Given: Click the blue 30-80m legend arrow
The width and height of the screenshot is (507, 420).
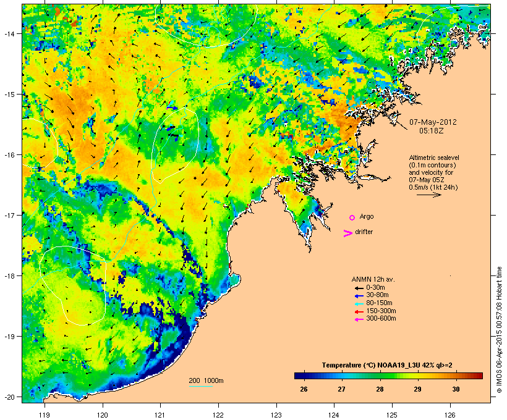Looking at the screenshot, I should click(x=359, y=296).
